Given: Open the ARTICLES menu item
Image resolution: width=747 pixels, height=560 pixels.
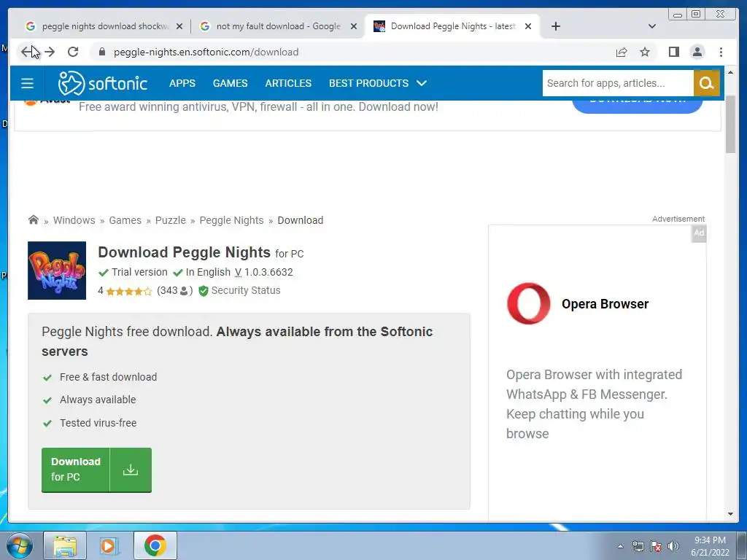Looking at the screenshot, I should pyautogui.click(x=288, y=83).
